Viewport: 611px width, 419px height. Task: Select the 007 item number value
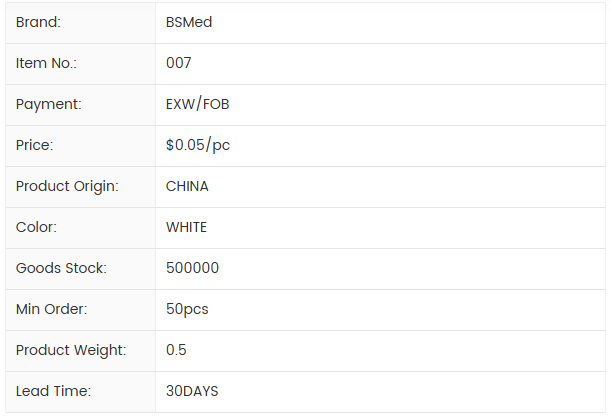[x=179, y=63]
